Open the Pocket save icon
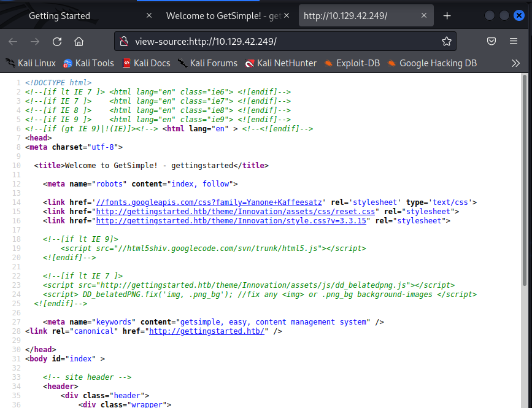Screen dimensions: 532x408 (x=492, y=41)
